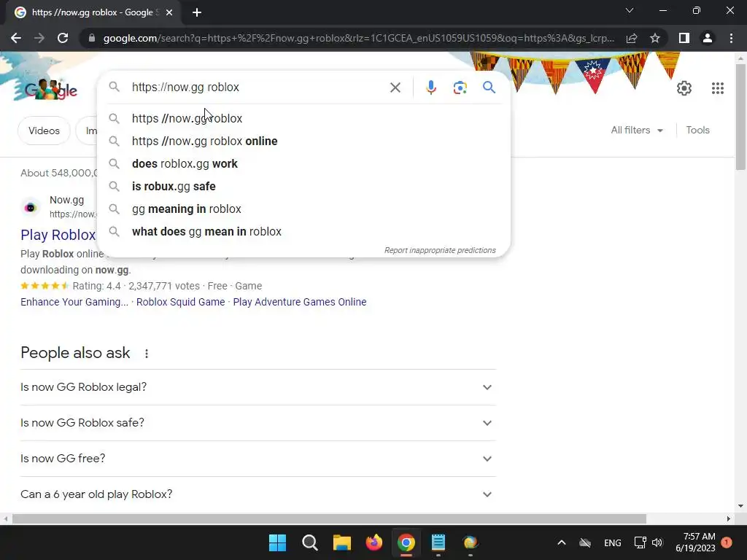Show hidden system tray icons
747x560 pixels.
click(562, 542)
